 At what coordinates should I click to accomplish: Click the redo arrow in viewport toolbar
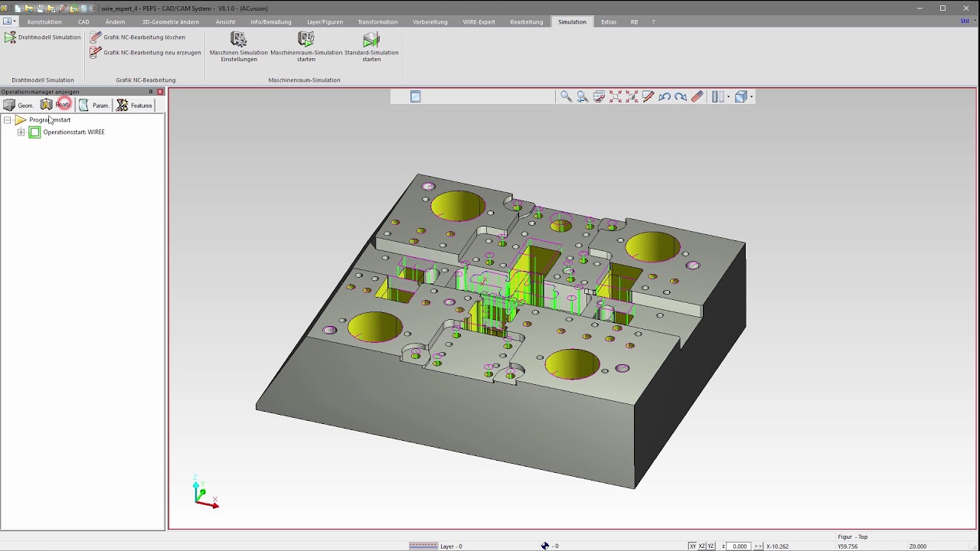tap(681, 96)
